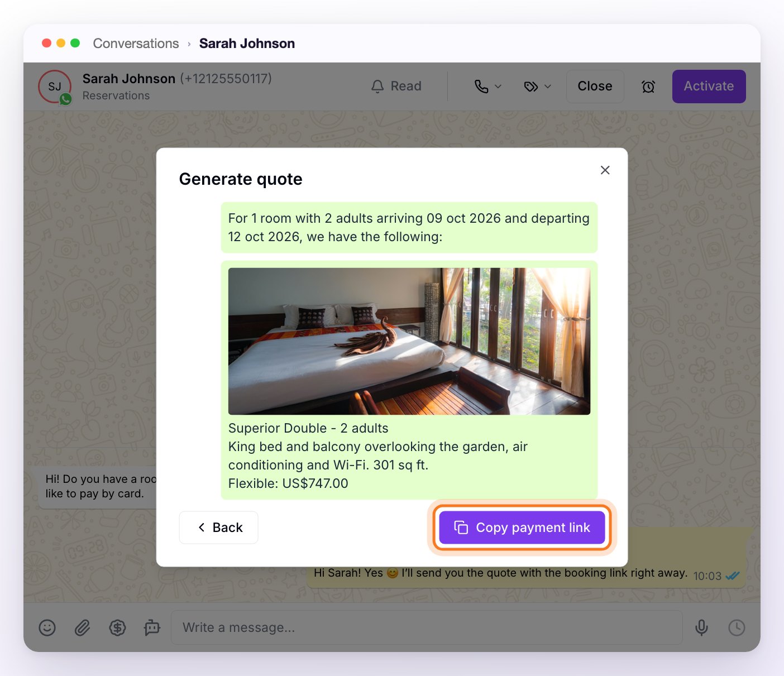Screen dimensions: 784x676
Task: Navigate to Conversations breadcrumb
Action: [136, 44]
